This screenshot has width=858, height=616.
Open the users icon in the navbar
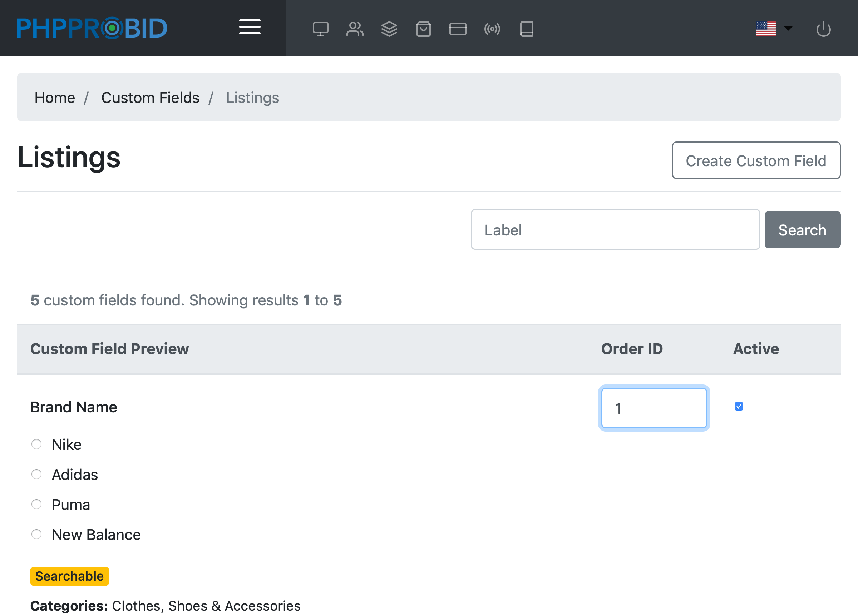tap(355, 29)
